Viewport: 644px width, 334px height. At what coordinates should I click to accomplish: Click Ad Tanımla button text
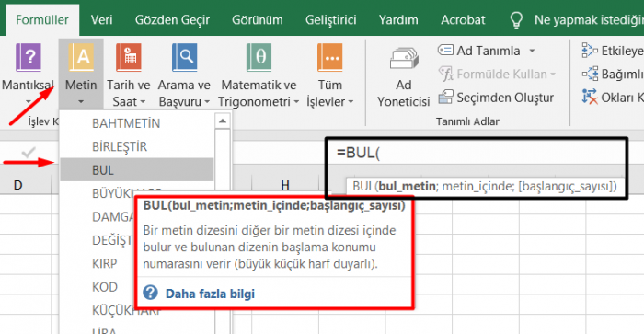[x=489, y=51]
